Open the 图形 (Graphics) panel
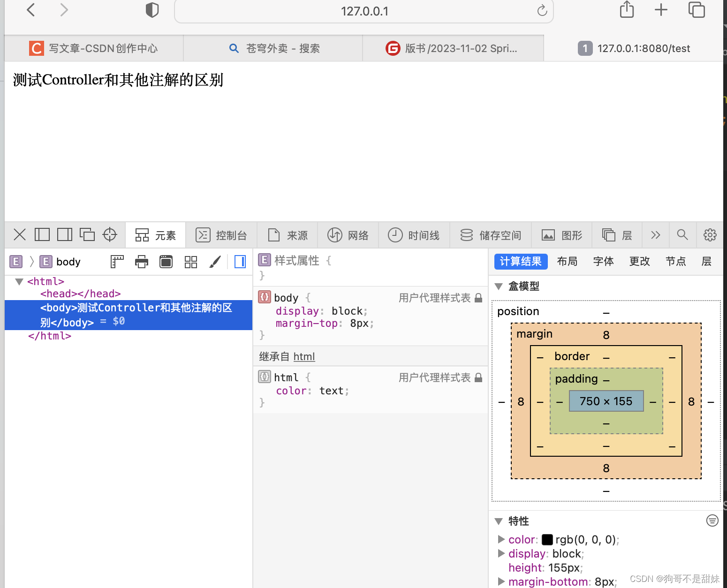 561,235
